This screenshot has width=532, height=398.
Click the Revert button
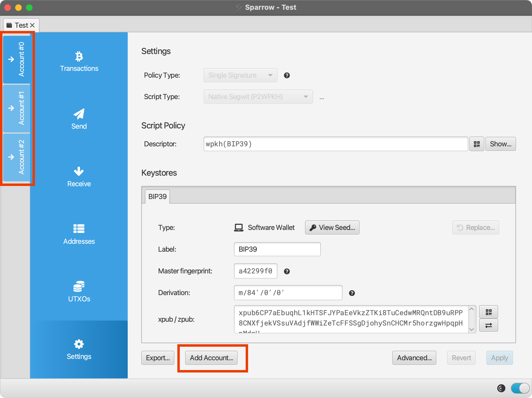click(461, 358)
